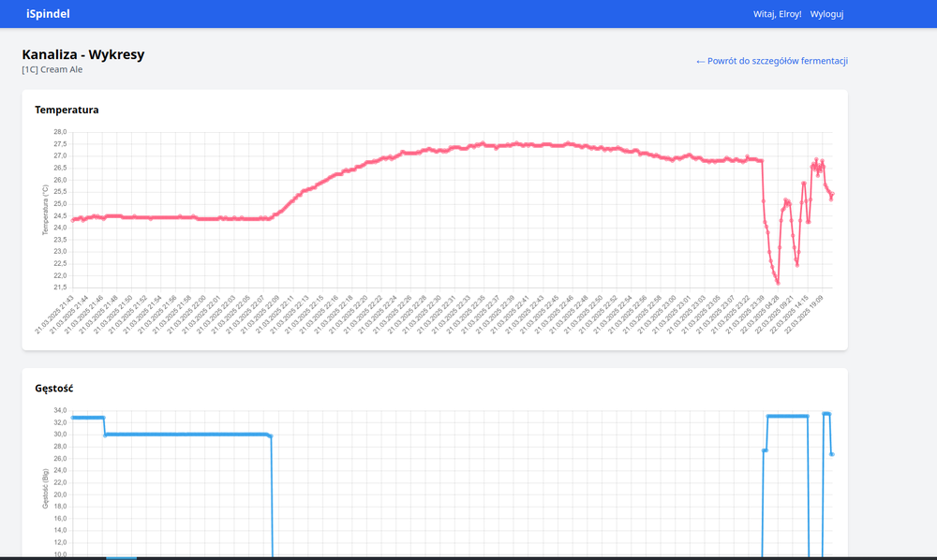Click the vertical "Temperatura (°C)" axis label

(43, 208)
